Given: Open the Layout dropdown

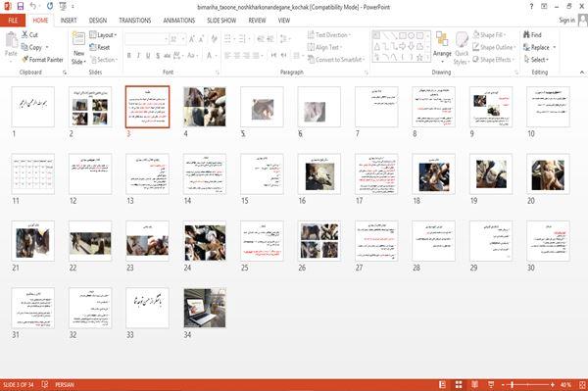Looking at the screenshot, I should pyautogui.click(x=103, y=35).
